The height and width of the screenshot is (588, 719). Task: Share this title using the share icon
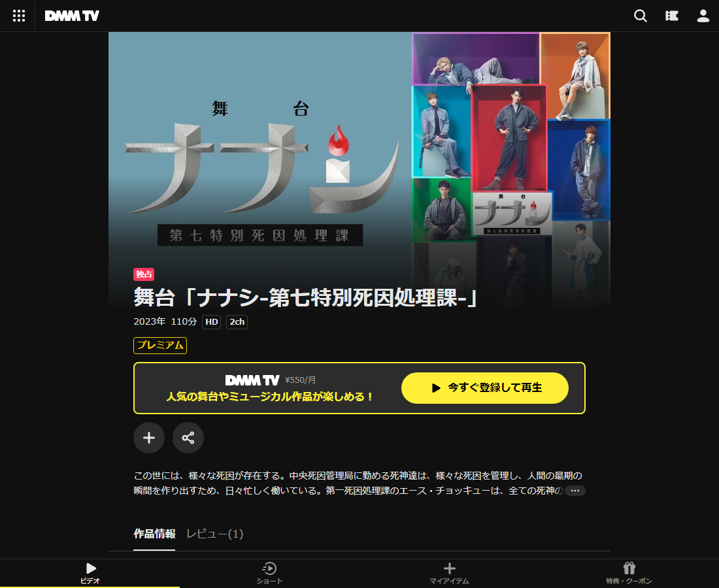(188, 438)
